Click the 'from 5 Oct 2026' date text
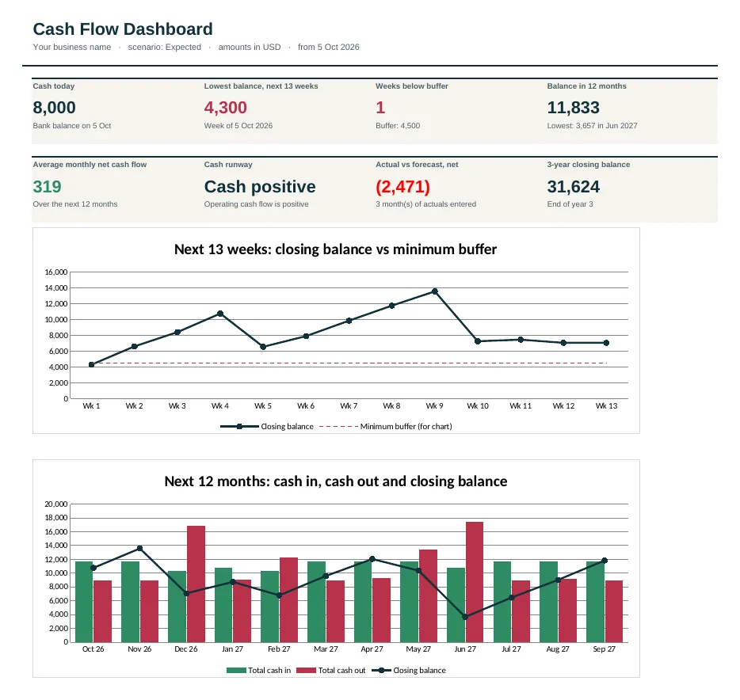 pos(329,48)
